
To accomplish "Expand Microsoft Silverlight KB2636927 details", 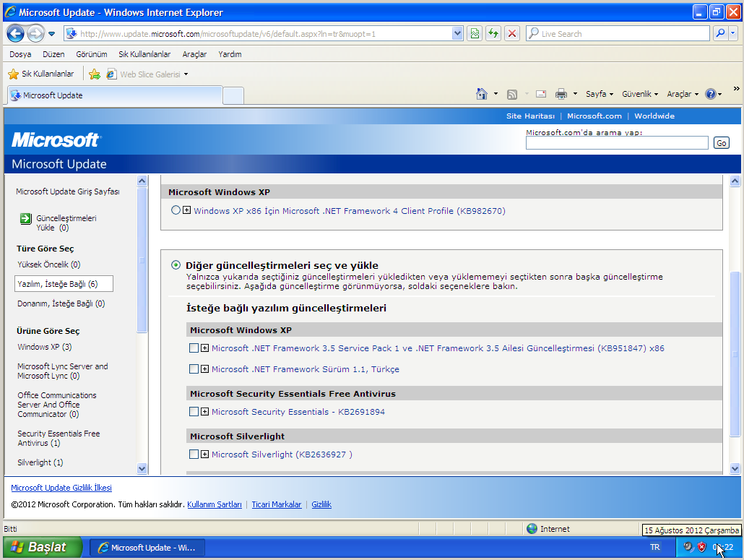I will coord(204,455).
